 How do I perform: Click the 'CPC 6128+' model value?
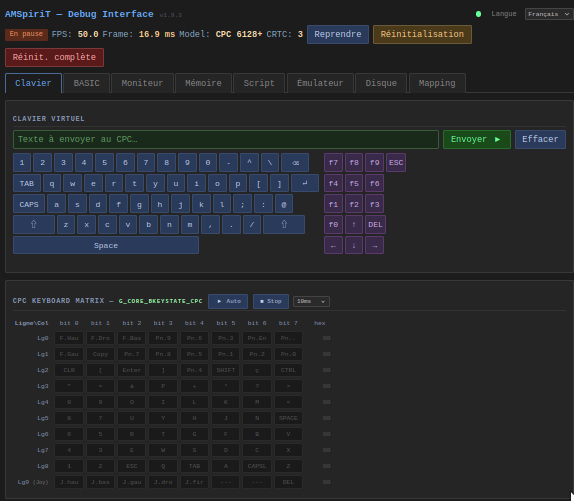(239, 34)
